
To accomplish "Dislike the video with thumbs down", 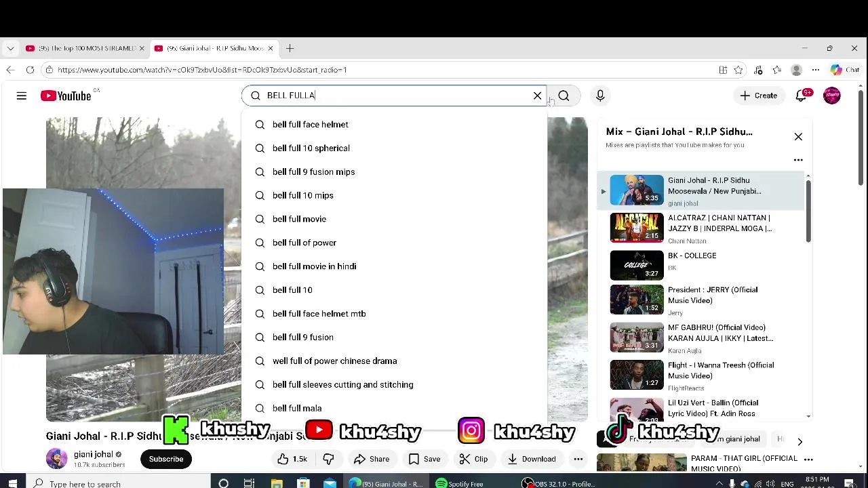I will tap(328, 459).
